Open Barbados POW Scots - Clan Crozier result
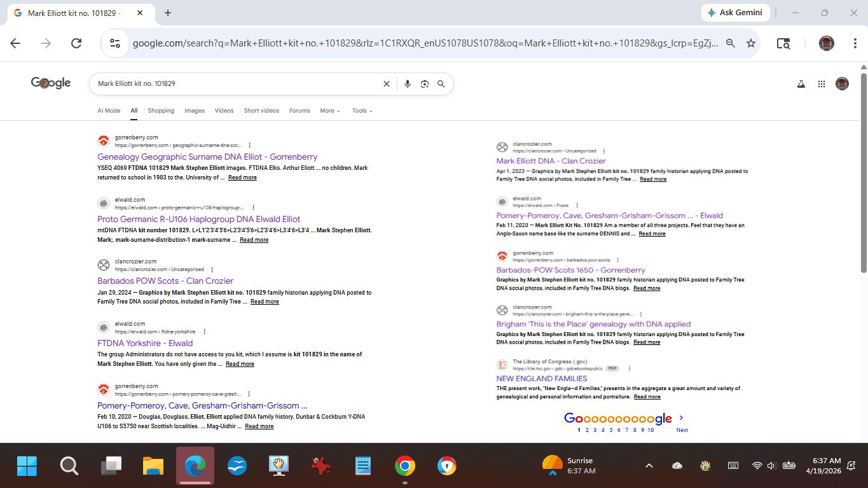 165,281
